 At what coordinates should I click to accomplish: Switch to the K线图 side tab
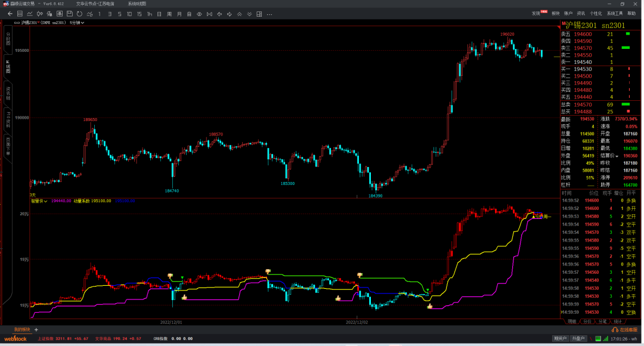coord(8,67)
